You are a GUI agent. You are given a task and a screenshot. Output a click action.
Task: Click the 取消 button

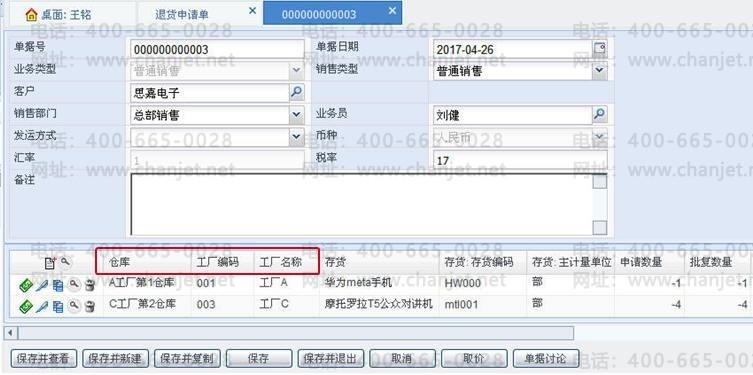(402, 358)
